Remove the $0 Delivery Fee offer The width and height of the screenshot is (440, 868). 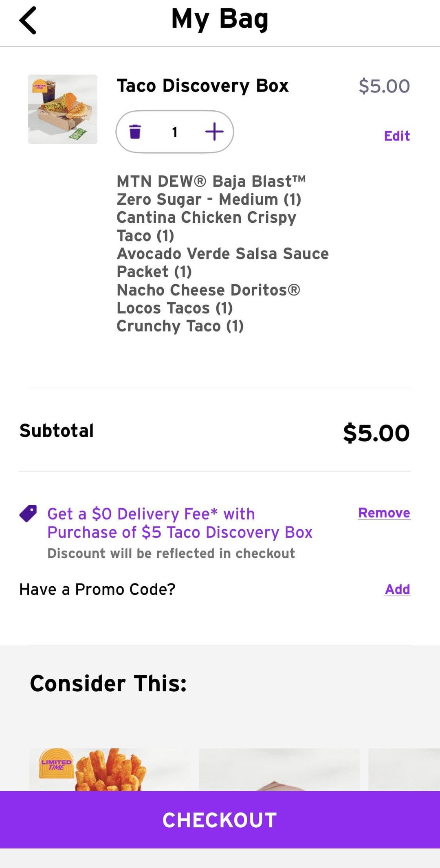pos(384,513)
